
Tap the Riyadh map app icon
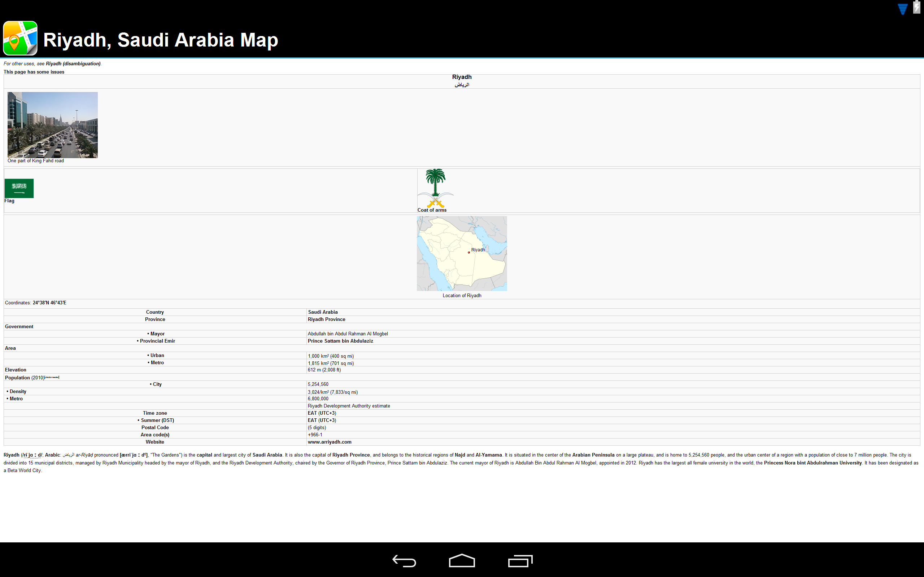(x=20, y=39)
